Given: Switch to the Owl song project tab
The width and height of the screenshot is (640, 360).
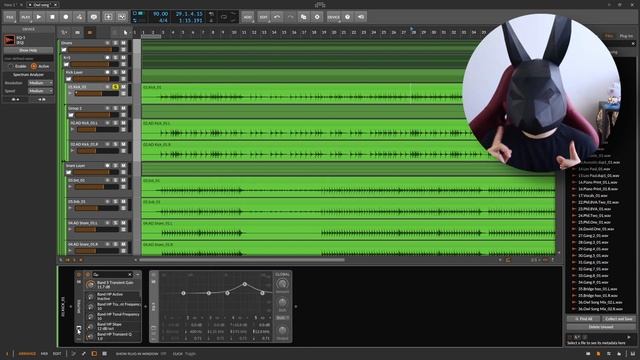Looking at the screenshot, I should (41, 5).
